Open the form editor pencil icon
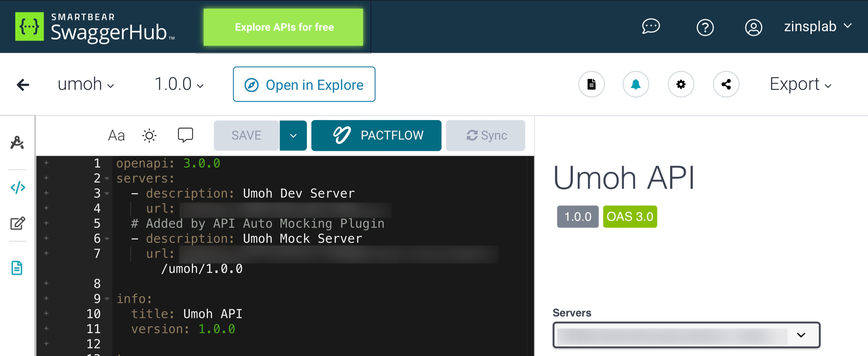 click(x=17, y=223)
